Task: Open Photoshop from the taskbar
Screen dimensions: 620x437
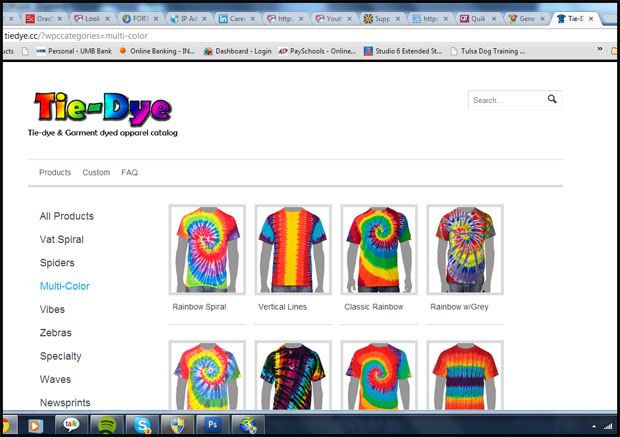Action: (x=213, y=425)
